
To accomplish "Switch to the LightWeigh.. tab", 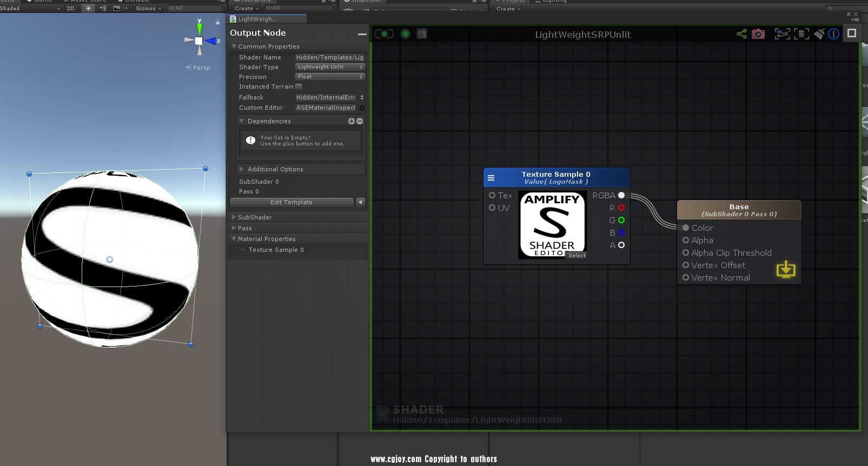I will (267, 19).
